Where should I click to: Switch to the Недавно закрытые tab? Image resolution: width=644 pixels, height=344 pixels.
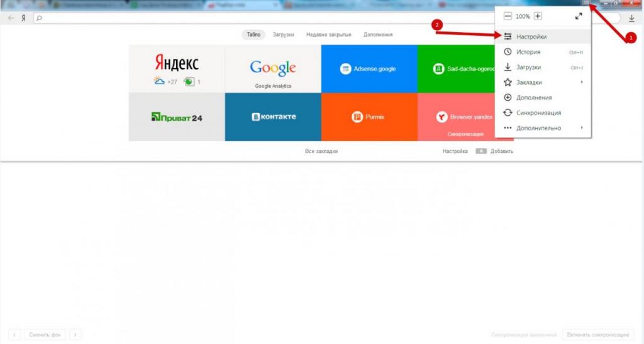328,35
